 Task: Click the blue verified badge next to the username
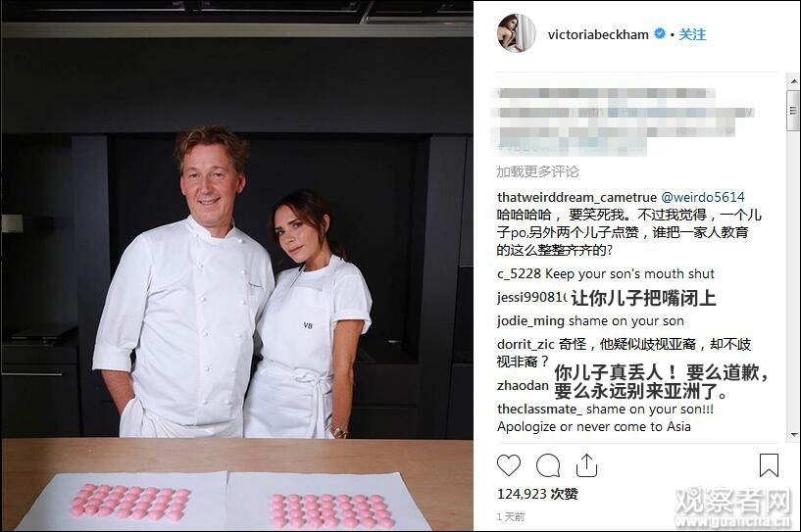[660, 33]
